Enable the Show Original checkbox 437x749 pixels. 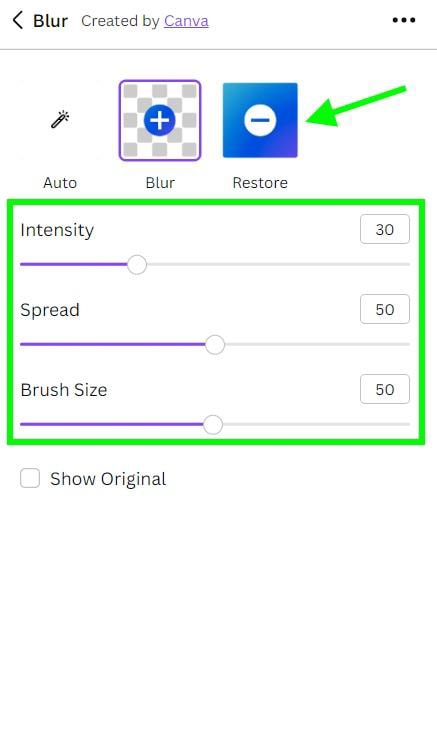pyautogui.click(x=30, y=478)
